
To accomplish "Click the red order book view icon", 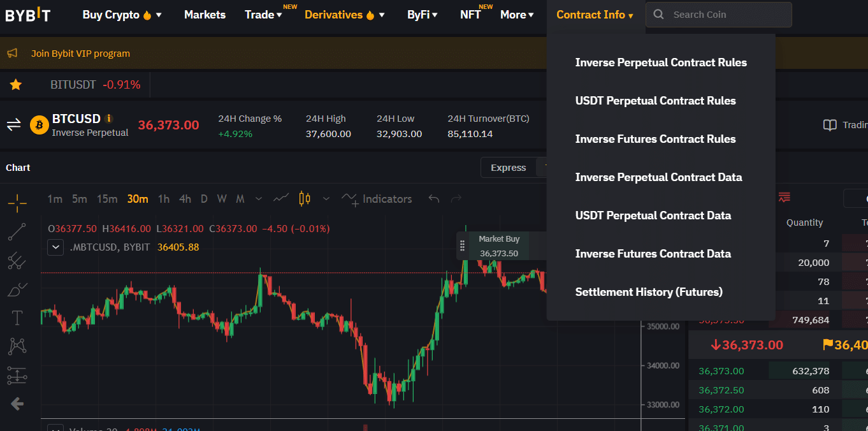I will click(x=785, y=198).
